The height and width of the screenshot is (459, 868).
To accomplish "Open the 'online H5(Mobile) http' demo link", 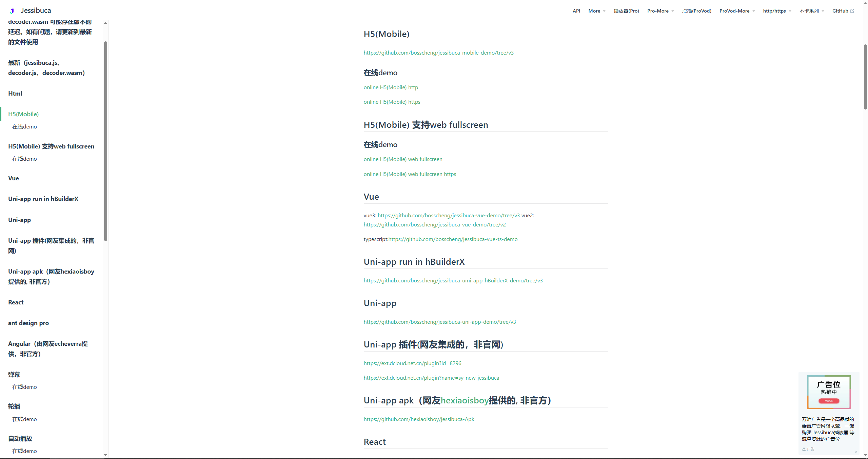I will click(391, 87).
